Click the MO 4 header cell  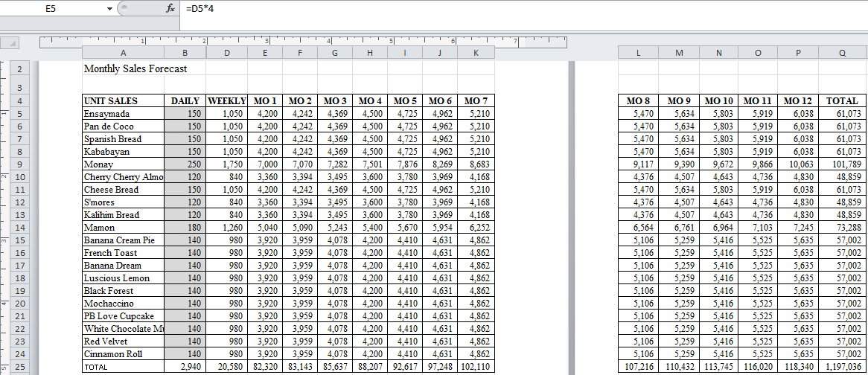click(x=370, y=101)
